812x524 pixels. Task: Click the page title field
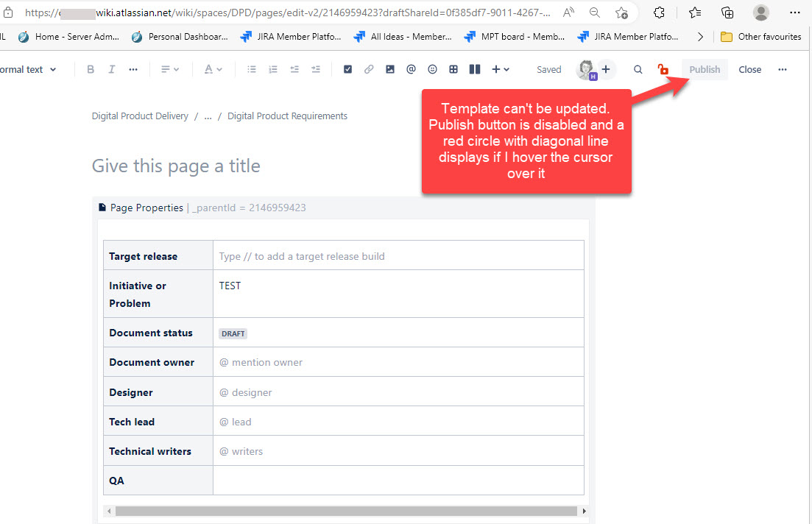(176, 166)
